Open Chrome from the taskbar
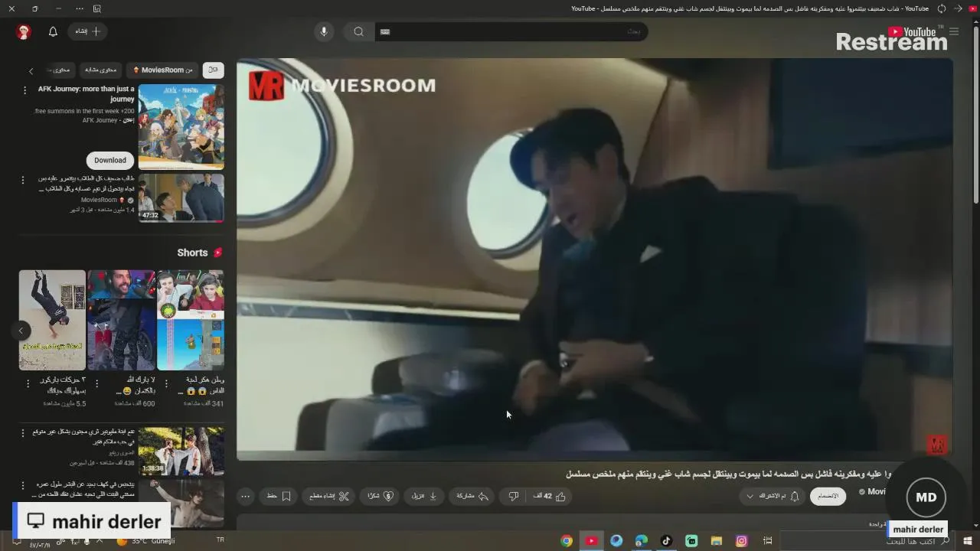 (x=567, y=541)
